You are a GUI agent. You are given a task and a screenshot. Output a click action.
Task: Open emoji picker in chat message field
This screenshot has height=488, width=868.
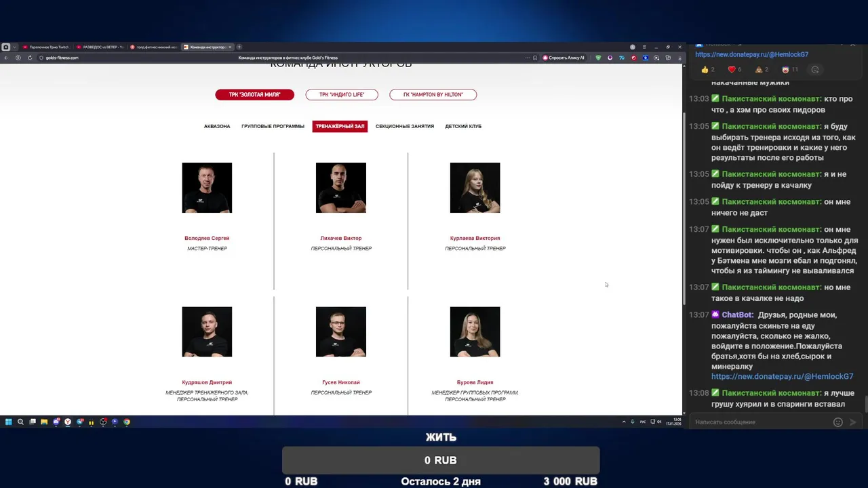coord(837,422)
